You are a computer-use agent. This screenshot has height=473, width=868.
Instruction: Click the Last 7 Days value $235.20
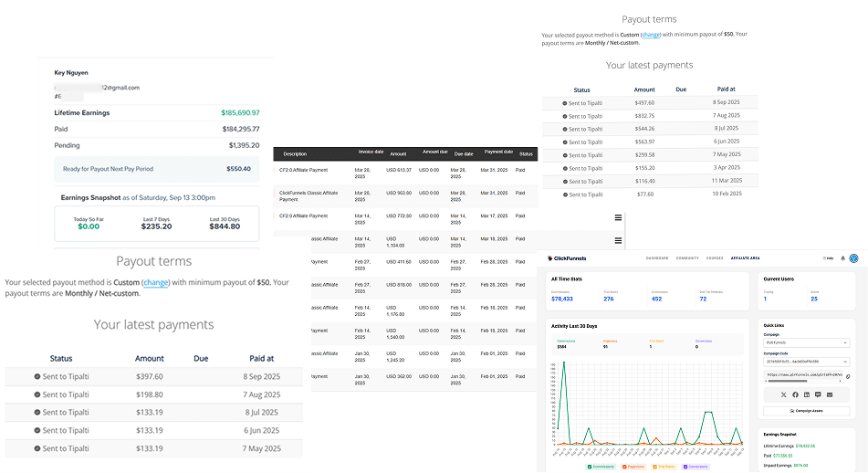tap(156, 226)
